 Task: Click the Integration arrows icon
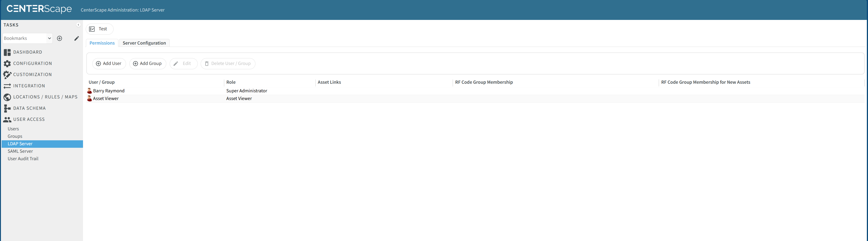[x=7, y=86]
